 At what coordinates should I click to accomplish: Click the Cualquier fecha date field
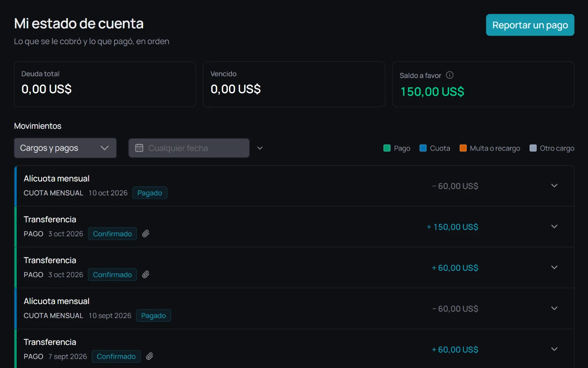point(189,148)
